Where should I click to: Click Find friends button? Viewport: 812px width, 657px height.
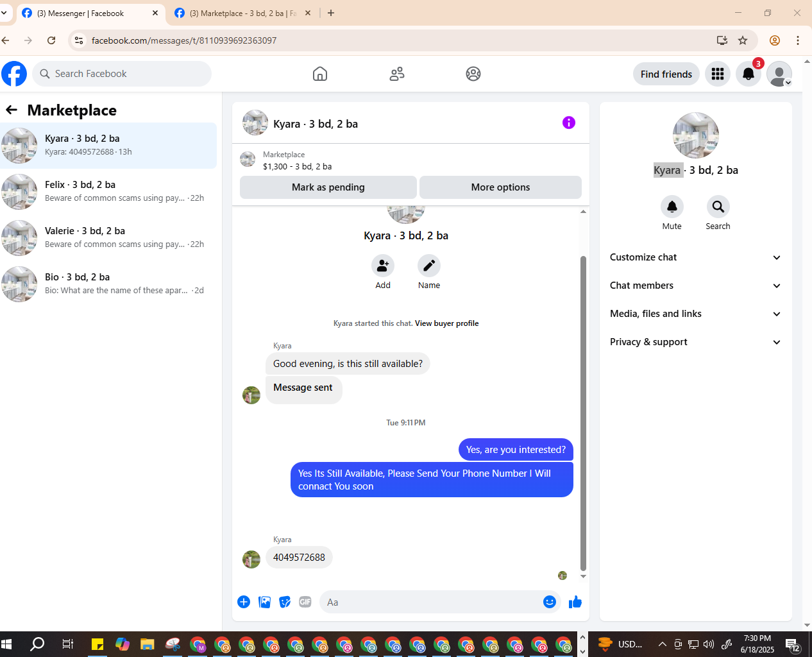click(x=666, y=74)
